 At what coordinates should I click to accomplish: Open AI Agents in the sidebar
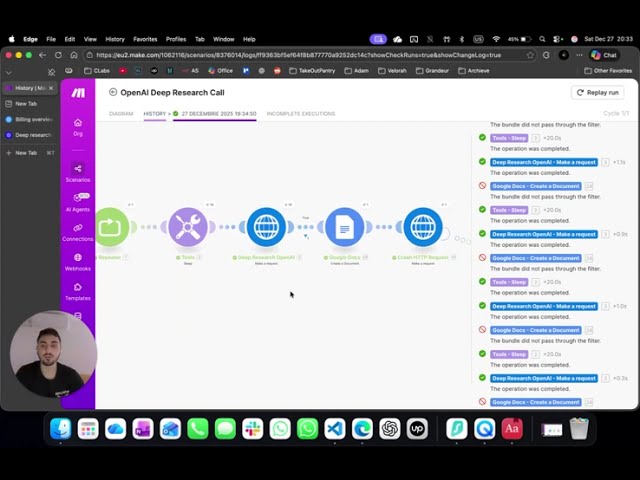click(x=78, y=202)
